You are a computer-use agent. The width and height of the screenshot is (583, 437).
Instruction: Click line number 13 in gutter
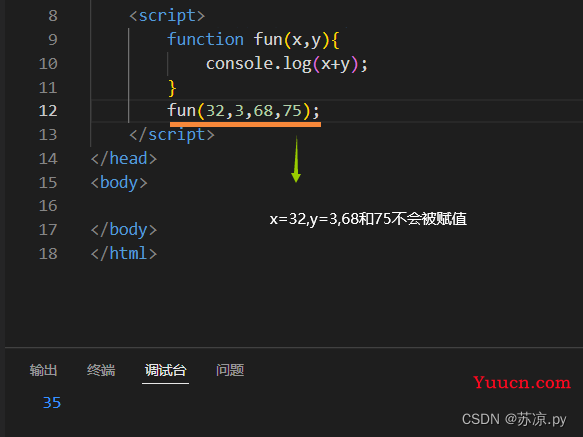tap(48, 135)
